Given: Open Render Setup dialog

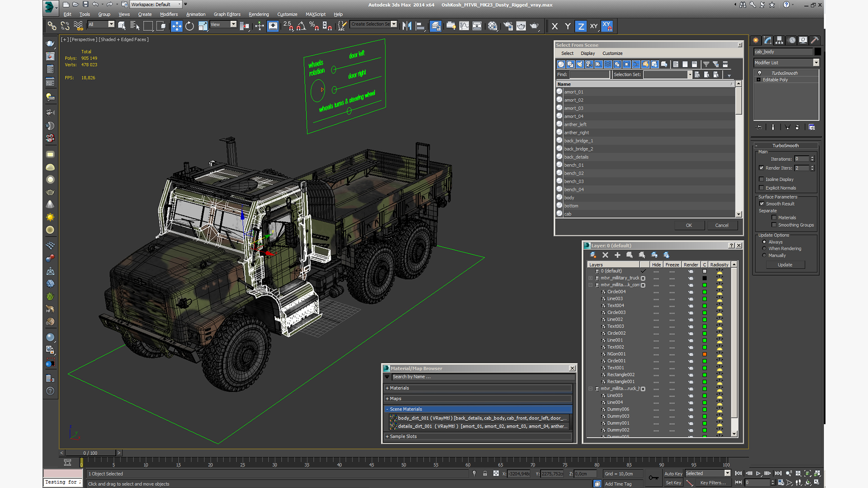Looking at the screenshot, I should [x=508, y=26].
